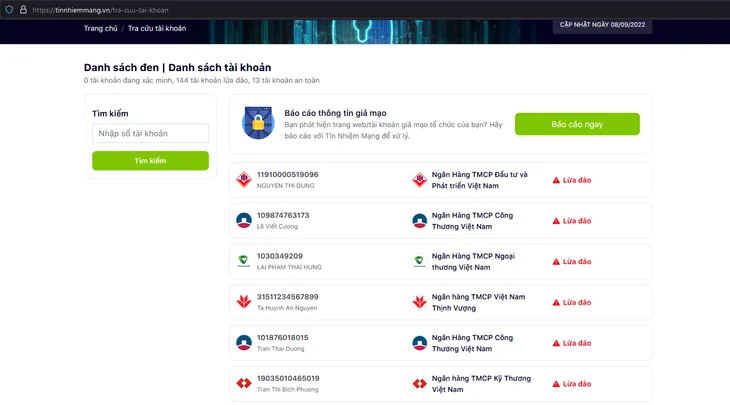This screenshot has width=730, height=405.
Task: Click the green Tìm kiếm button
Action: (150, 161)
